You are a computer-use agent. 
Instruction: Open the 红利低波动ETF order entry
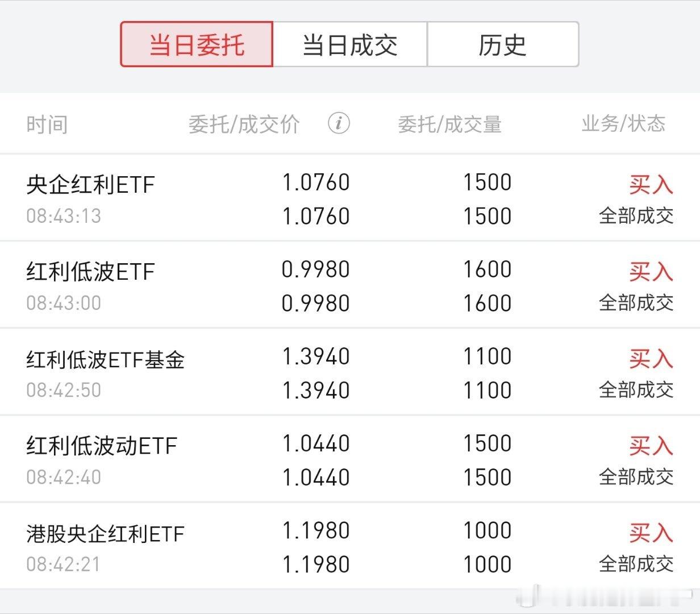click(350, 459)
